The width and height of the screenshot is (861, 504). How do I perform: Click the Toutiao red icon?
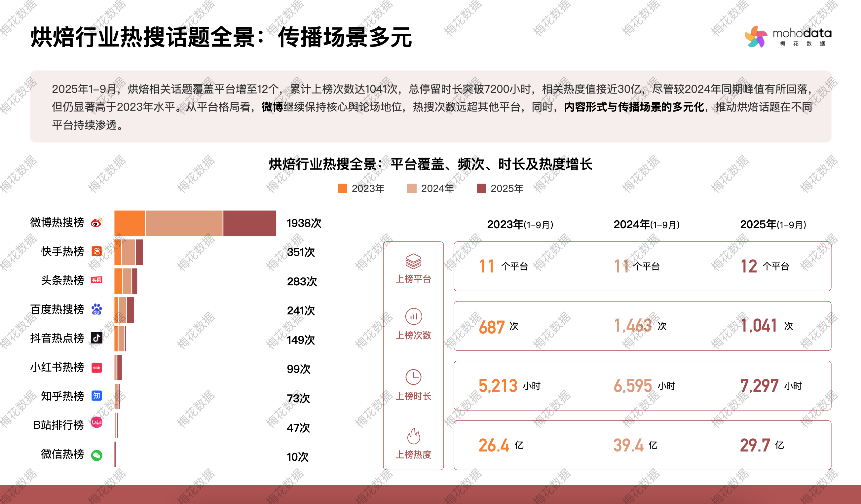[97, 280]
